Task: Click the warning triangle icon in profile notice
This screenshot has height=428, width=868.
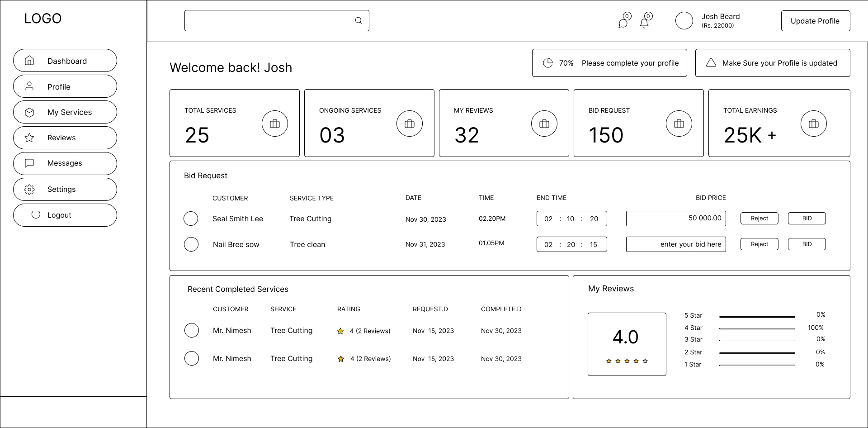Action: [711, 63]
